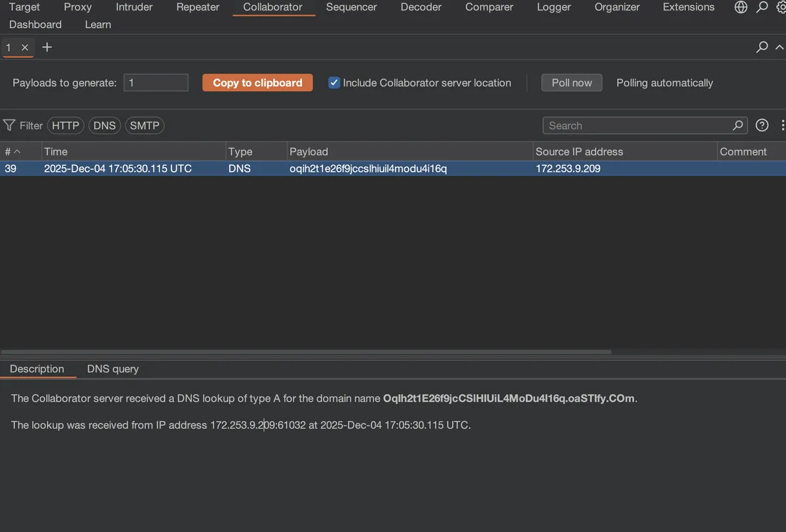The width and height of the screenshot is (786, 532).
Task: Switch to the DNS query tab
Action: (x=113, y=369)
